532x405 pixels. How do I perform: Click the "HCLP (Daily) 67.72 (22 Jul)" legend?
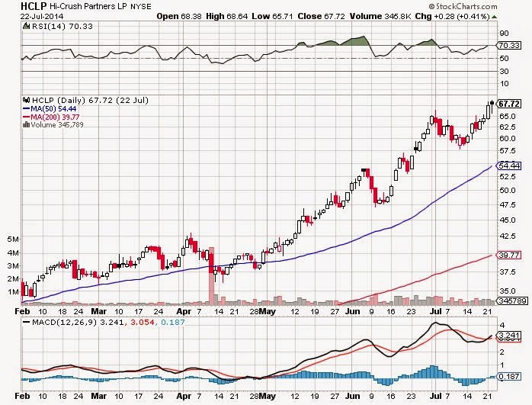click(90, 100)
